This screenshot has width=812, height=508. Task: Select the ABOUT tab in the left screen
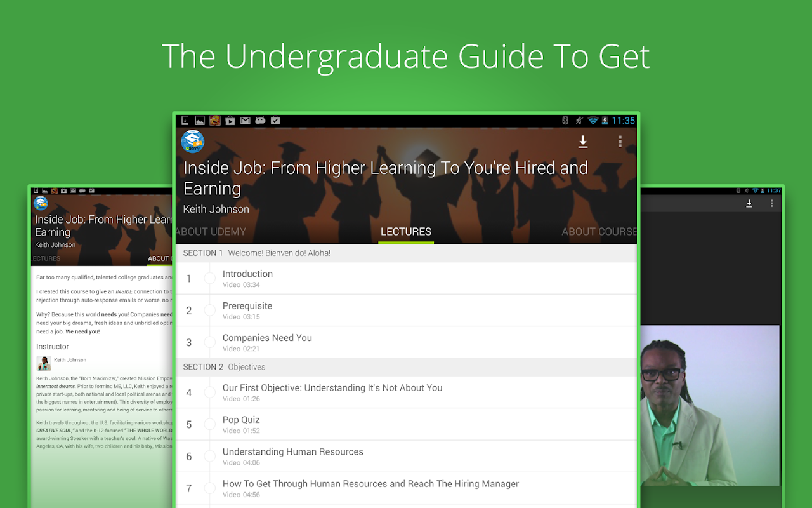pyautogui.click(x=159, y=258)
